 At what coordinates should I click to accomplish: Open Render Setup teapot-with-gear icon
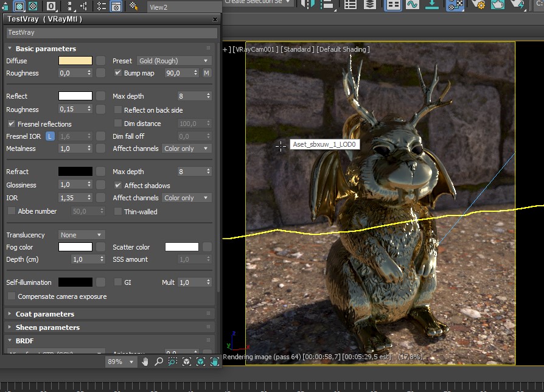[x=478, y=4]
